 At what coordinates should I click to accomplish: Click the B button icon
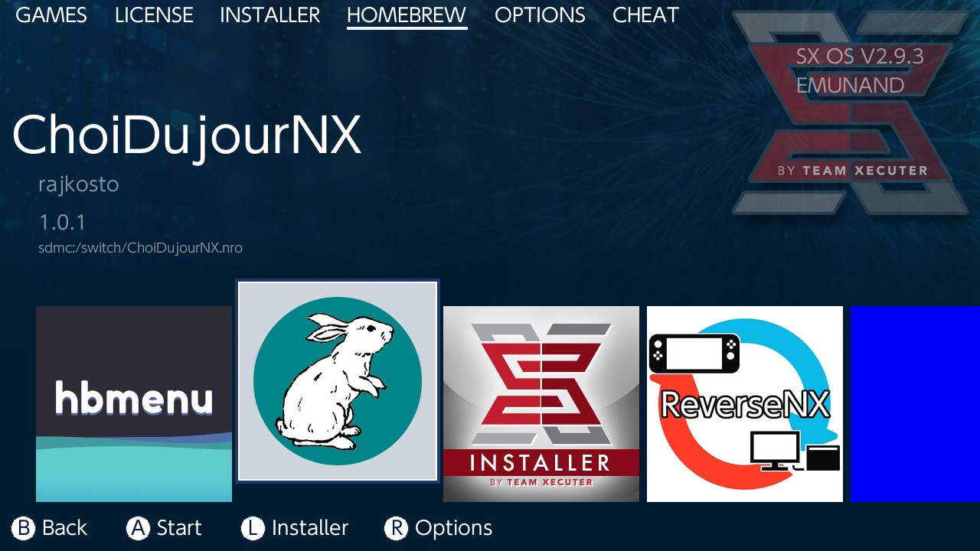(24, 528)
